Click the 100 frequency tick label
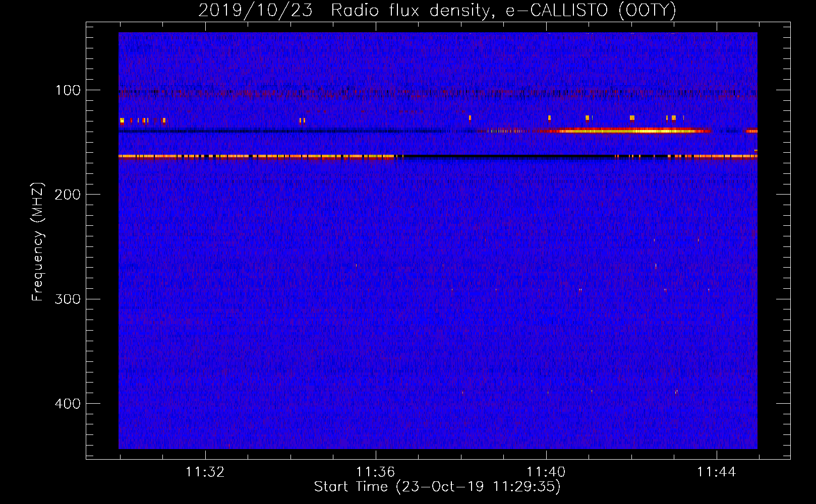 point(68,90)
